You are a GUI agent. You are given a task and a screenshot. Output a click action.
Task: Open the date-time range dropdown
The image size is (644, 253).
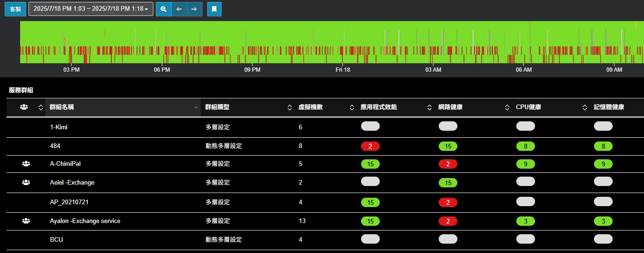pos(91,9)
